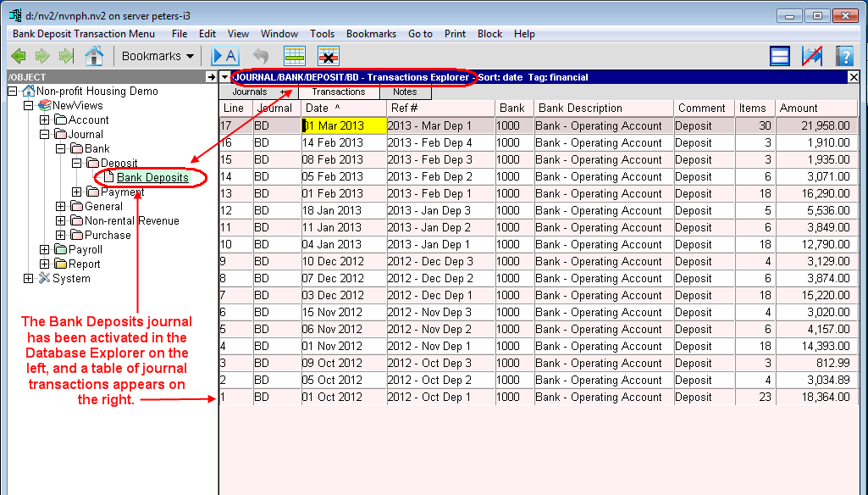This screenshot has height=495, width=868.
Task: Expand the Payroll folder in tree
Action: [x=45, y=250]
